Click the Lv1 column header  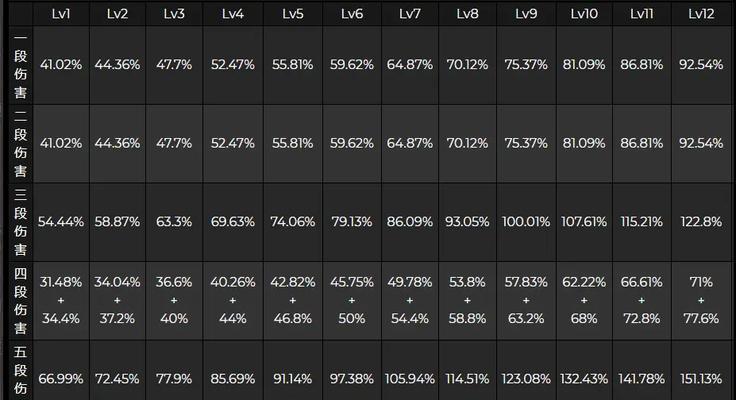(60, 14)
